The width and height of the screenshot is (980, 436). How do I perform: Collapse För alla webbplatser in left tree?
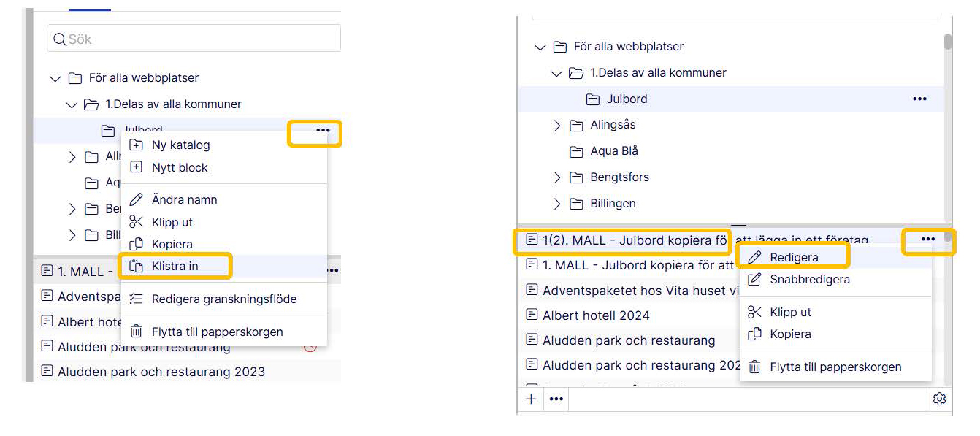(x=55, y=78)
